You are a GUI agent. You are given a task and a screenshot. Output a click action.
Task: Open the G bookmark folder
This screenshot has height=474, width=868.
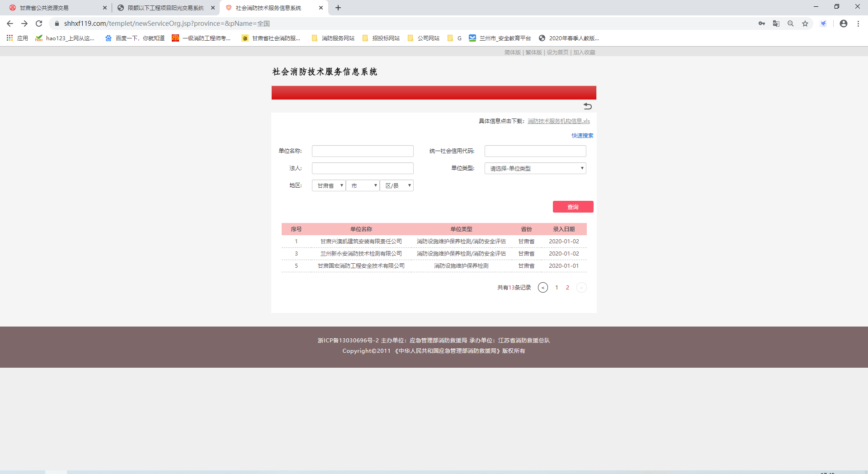[454, 38]
